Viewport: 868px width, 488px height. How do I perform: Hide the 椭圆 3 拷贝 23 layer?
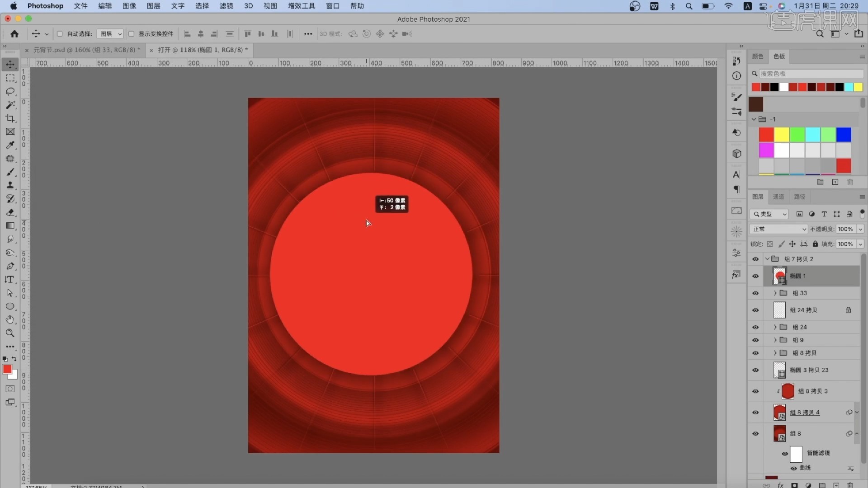point(755,370)
